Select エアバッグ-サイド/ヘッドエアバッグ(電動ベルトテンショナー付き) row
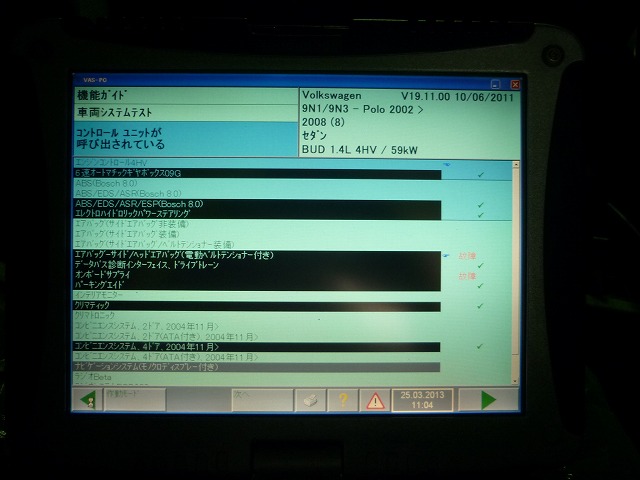 pyautogui.click(x=257, y=256)
